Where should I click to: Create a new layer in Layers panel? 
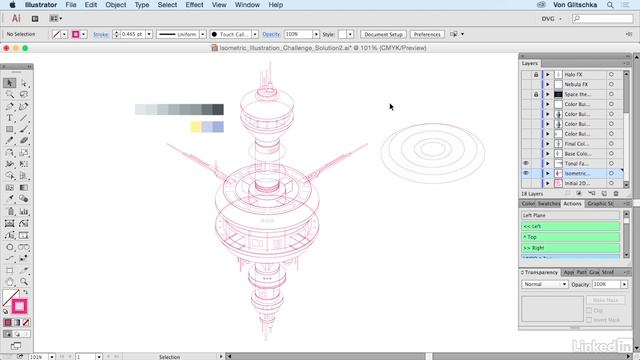click(x=604, y=193)
